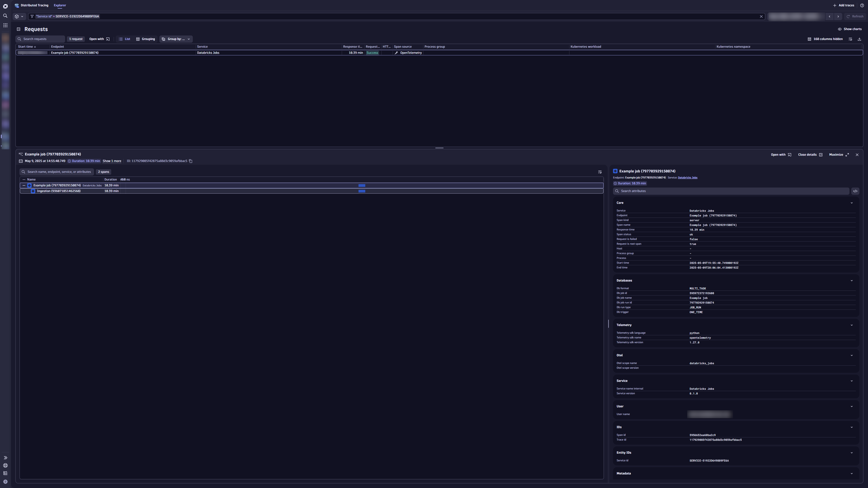Maximize the trace details panel

tap(839, 155)
